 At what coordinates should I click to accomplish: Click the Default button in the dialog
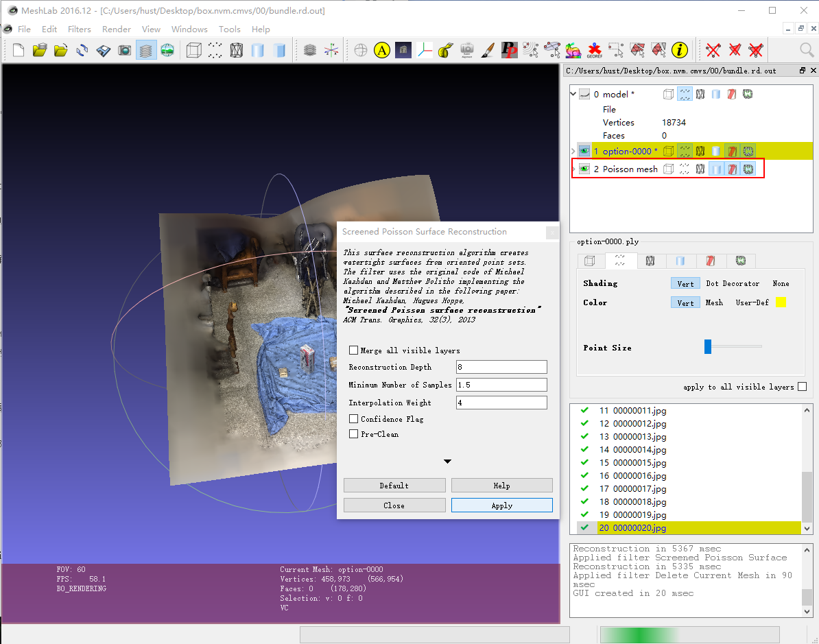tap(394, 485)
